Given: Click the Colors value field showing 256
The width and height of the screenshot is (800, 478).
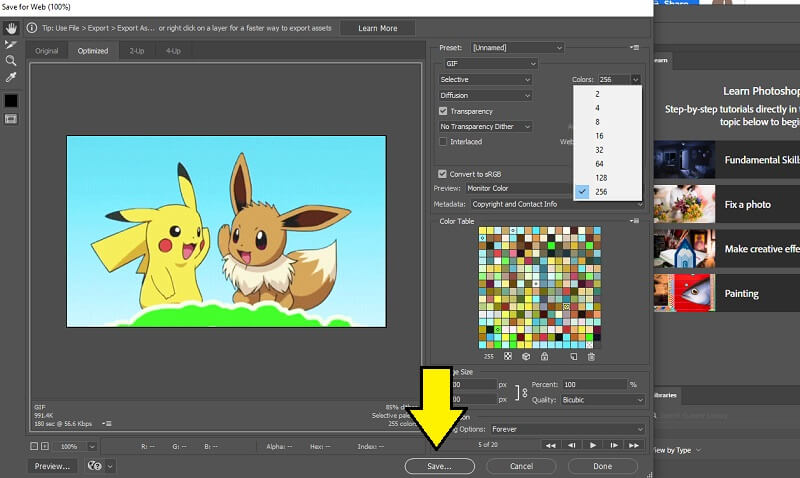Looking at the screenshot, I should pos(614,79).
